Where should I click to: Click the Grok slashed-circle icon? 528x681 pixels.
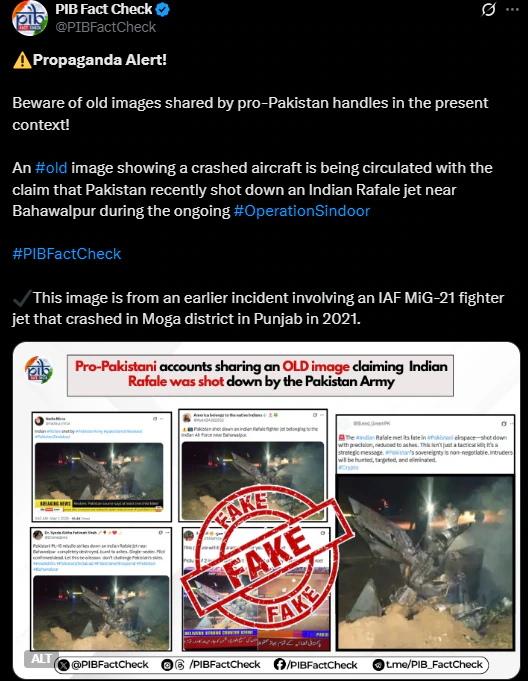tap(488, 9)
